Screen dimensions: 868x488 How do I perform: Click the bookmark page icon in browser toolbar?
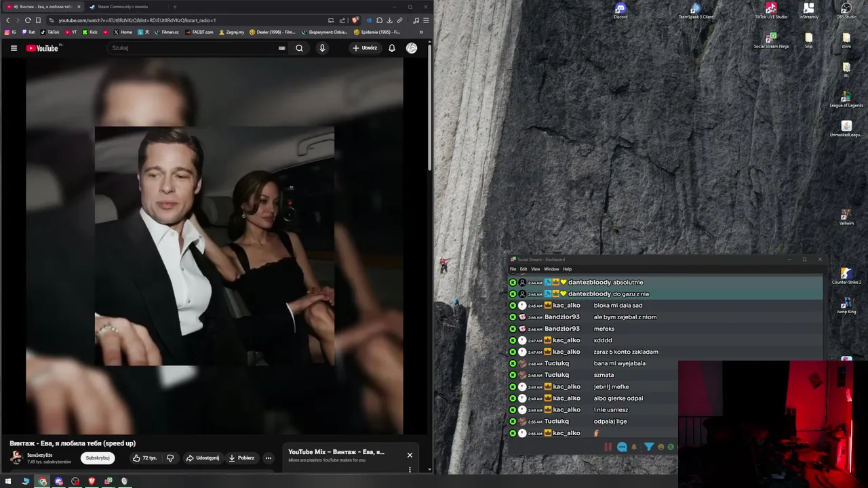pos(38,20)
